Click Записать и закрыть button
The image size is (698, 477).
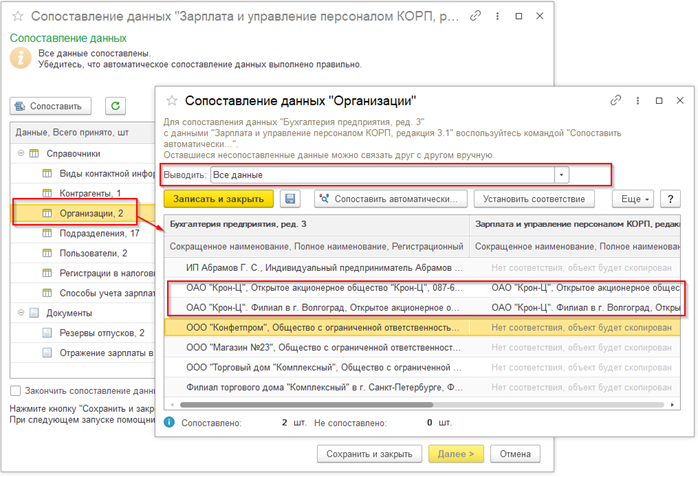pyautogui.click(x=219, y=199)
